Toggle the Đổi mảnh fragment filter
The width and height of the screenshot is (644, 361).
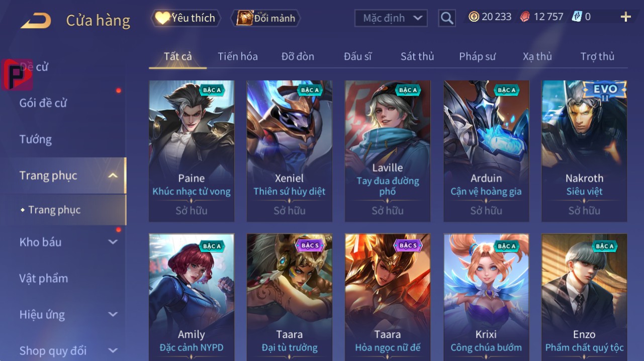tap(266, 18)
